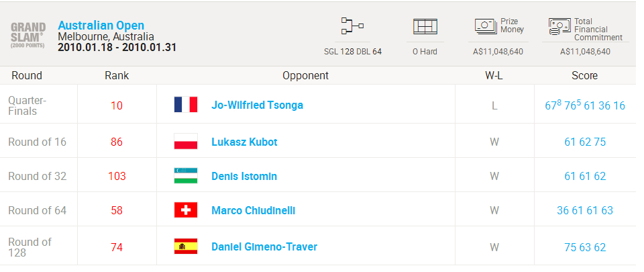Click the Spanish flag icon
This screenshot has height=272, width=644.
tap(186, 246)
